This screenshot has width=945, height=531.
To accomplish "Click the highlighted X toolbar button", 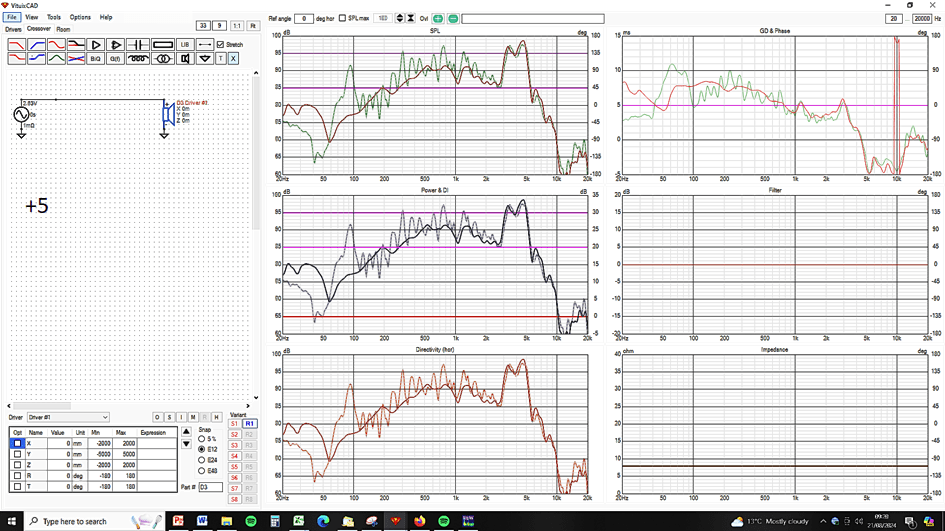I will 233,58.
